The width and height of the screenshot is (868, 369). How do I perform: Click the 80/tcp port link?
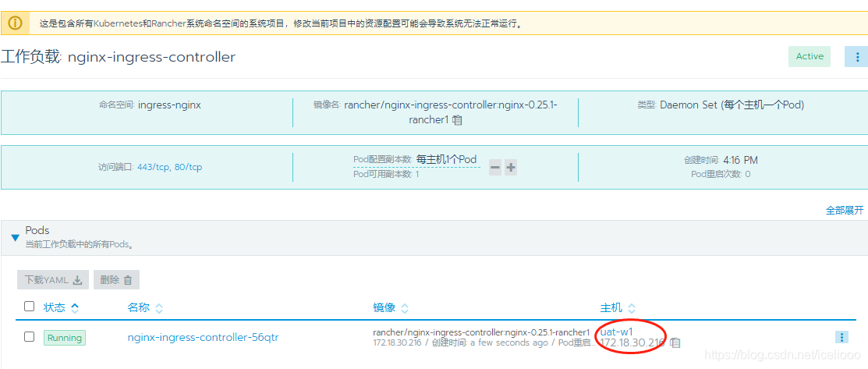point(189,167)
